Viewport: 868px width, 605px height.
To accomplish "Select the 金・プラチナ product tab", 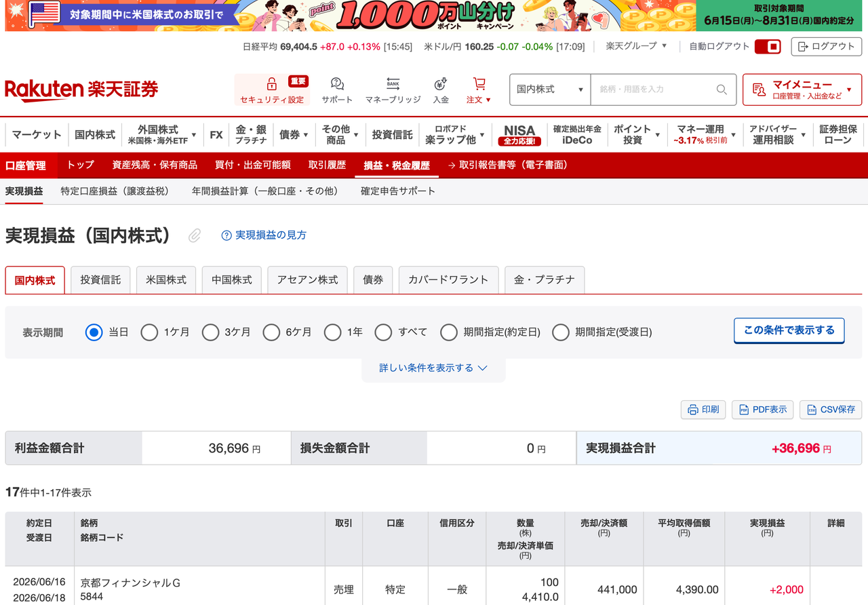I will (545, 279).
